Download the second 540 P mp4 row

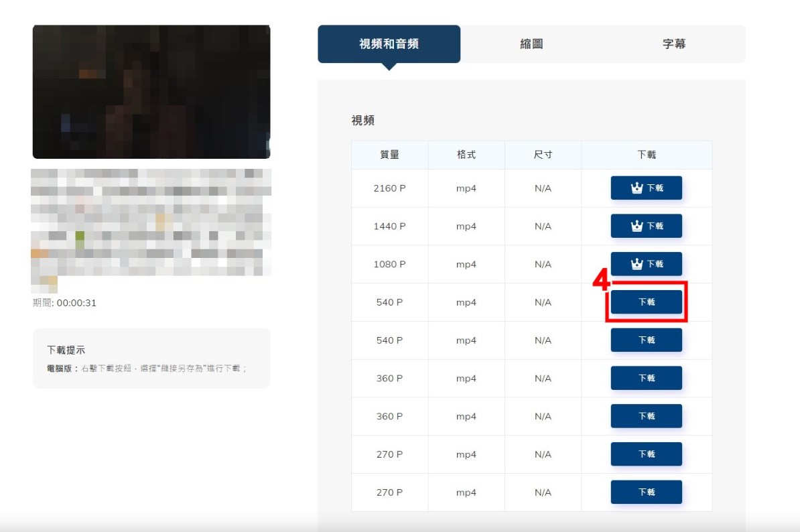(x=646, y=340)
